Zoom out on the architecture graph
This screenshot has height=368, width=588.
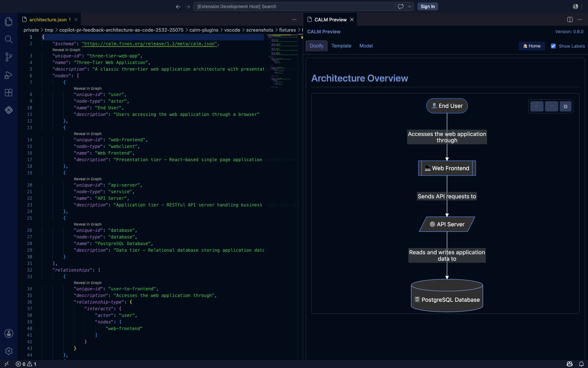click(551, 106)
